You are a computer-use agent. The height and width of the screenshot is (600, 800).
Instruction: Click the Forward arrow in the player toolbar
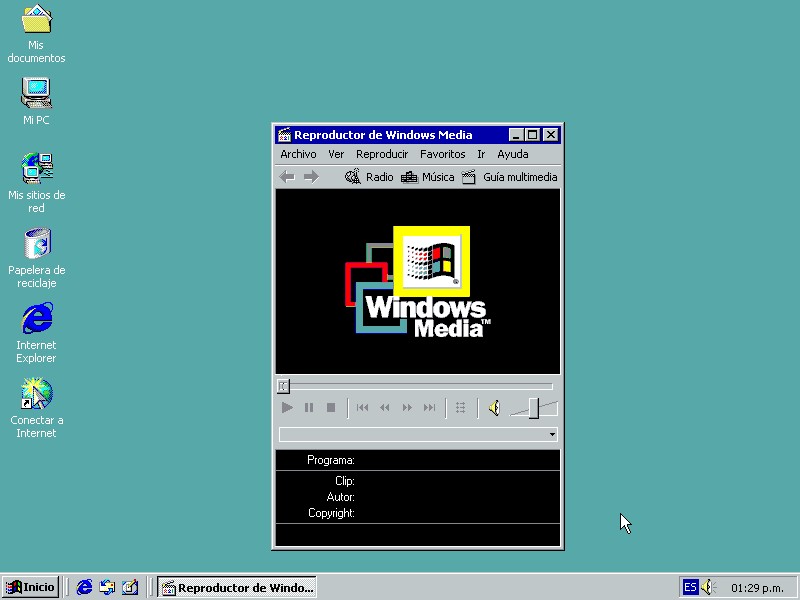311,177
